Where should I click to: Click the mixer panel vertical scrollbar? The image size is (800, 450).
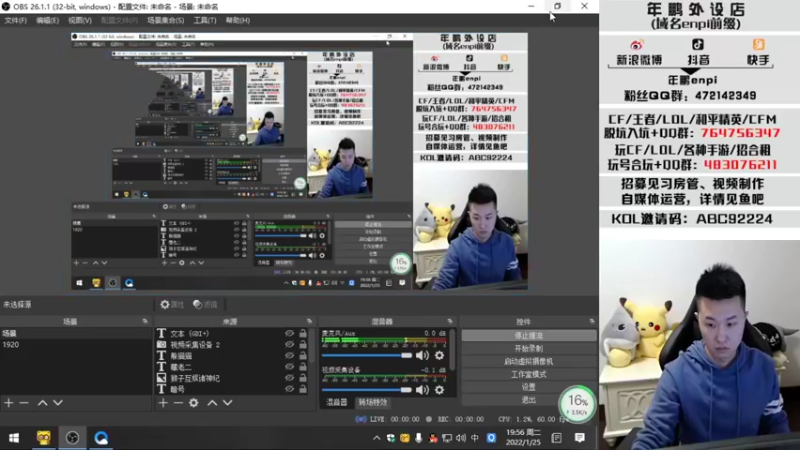point(452,348)
